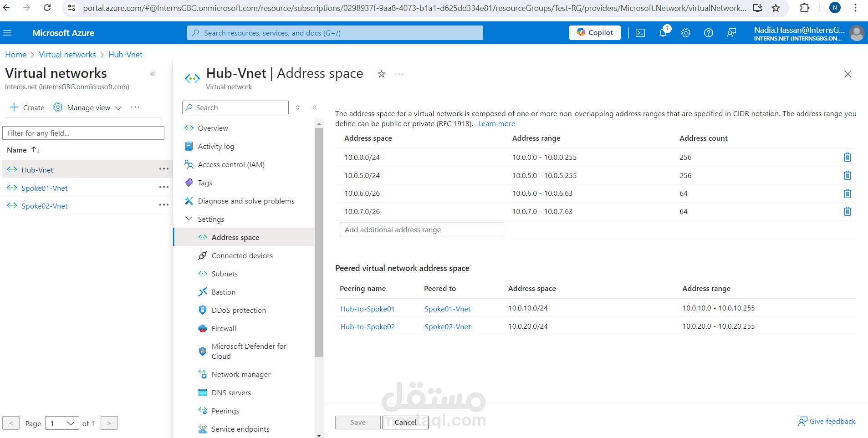
Task: Open Spoke02-Vnet in the peered table
Action: 448,327
